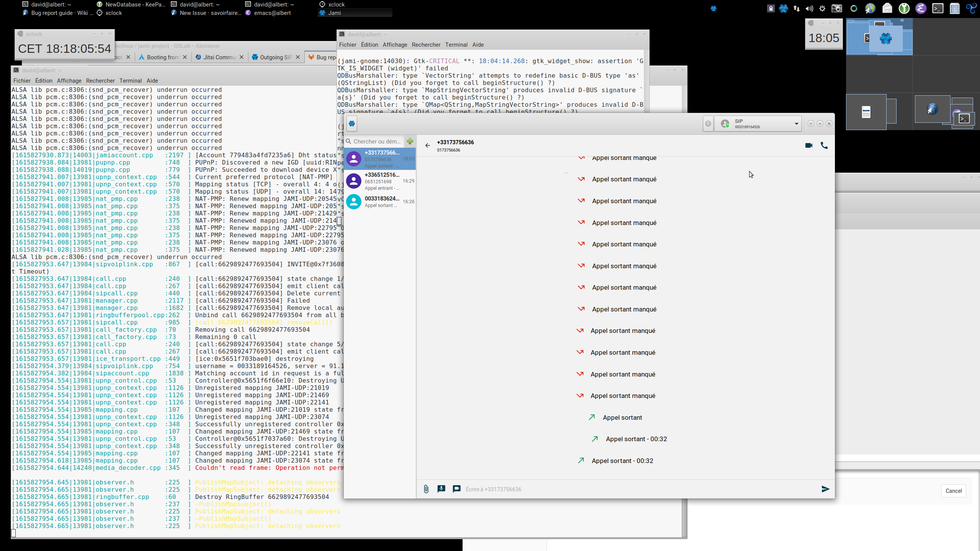The width and height of the screenshot is (980, 551).
Task: Select the 0033183624... conversation
Action: [x=380, y=202]
